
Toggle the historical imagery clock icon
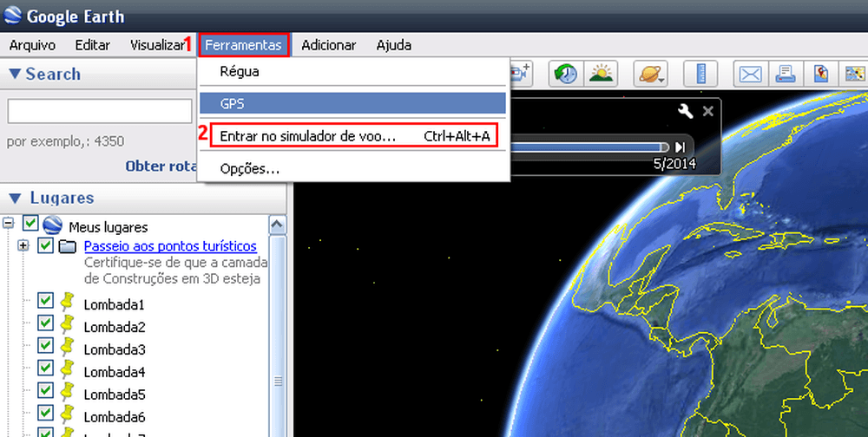click(565, 74)
